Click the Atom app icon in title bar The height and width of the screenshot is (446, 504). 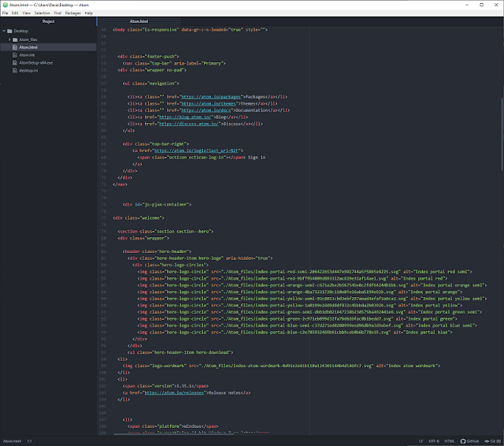pos(6,5)
